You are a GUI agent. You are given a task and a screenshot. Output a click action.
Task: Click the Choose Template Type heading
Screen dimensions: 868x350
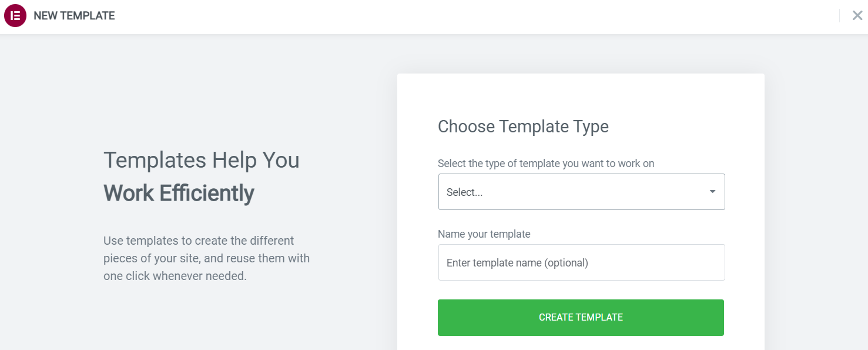pyautogui.click(x=523, y=126)
